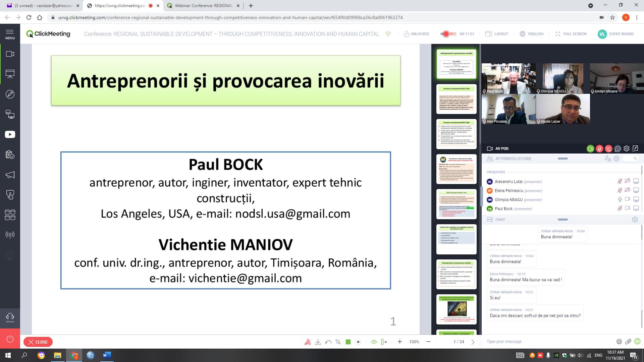Switch to the Layout menu

tap(497, 34)
